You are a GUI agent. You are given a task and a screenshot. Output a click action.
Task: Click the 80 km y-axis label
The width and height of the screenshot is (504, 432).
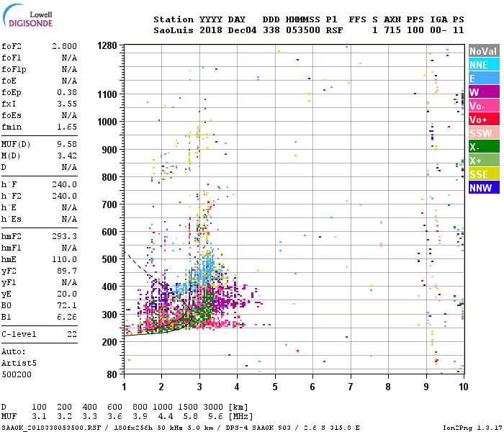click(112, 374)
